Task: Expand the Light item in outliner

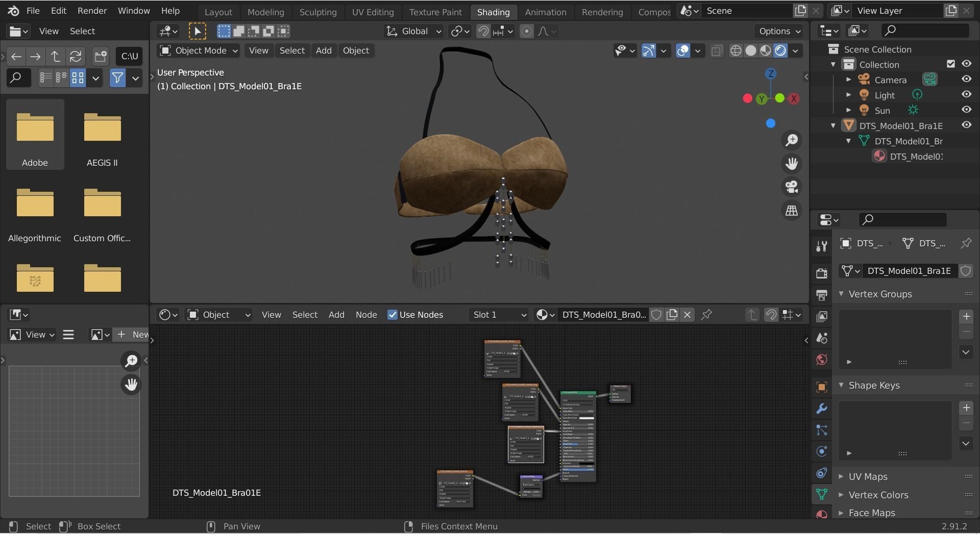Action: pyautogui.click(x=848, y=95)
